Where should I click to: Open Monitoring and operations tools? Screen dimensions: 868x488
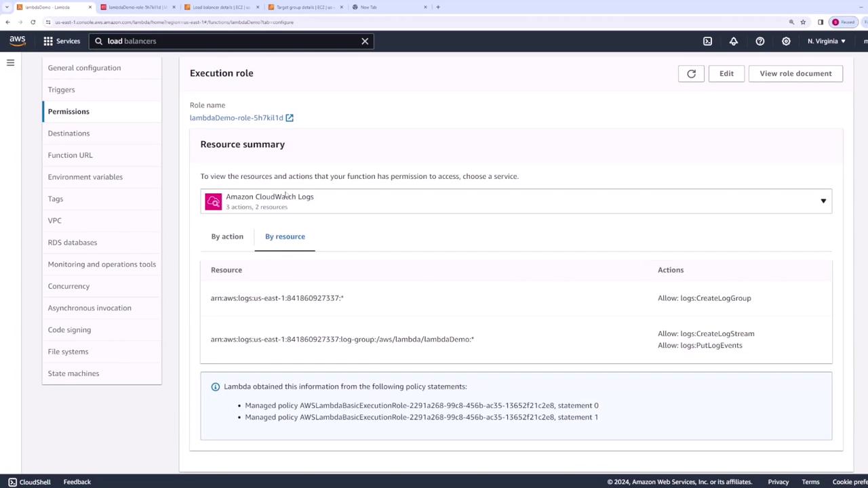pyautogui.click(x=102, y=264)
